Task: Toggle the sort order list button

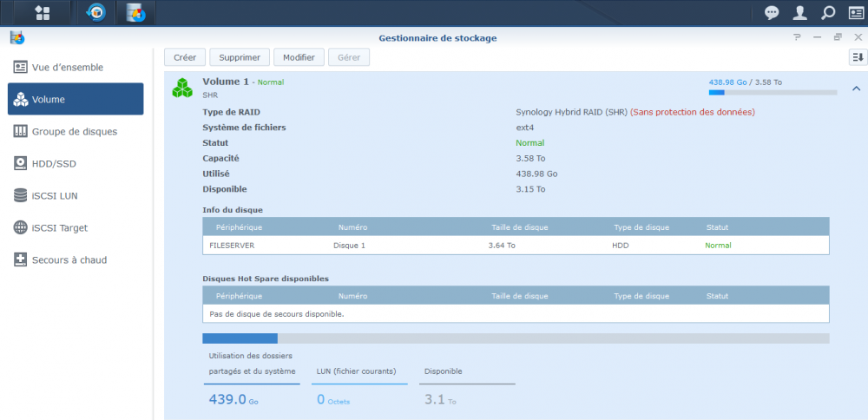Action: tap(858, 57)
